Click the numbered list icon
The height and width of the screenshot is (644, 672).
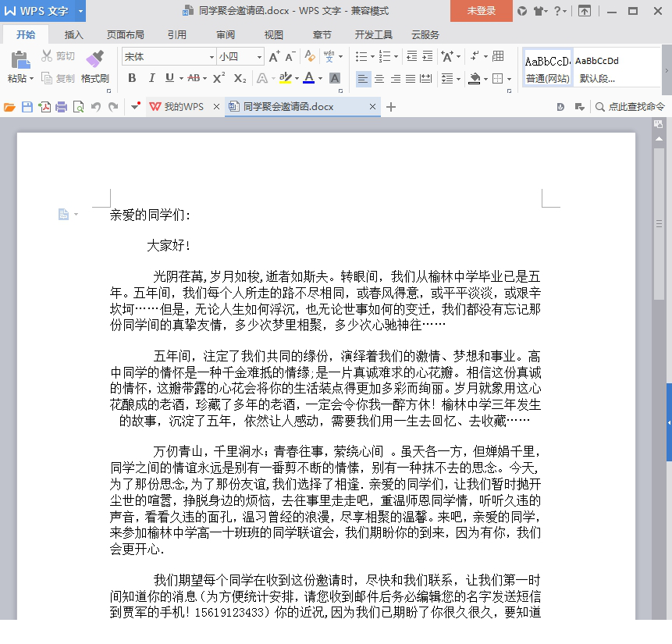click(385, 57)
